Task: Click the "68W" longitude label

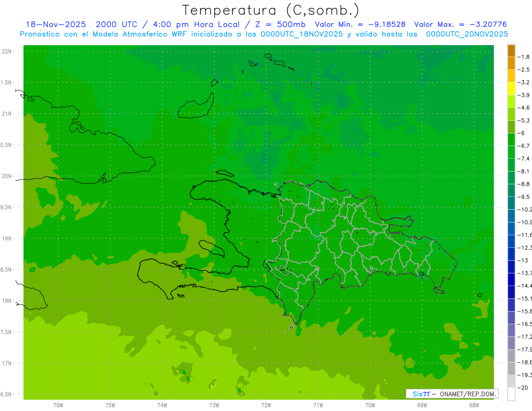Action: 474,405
